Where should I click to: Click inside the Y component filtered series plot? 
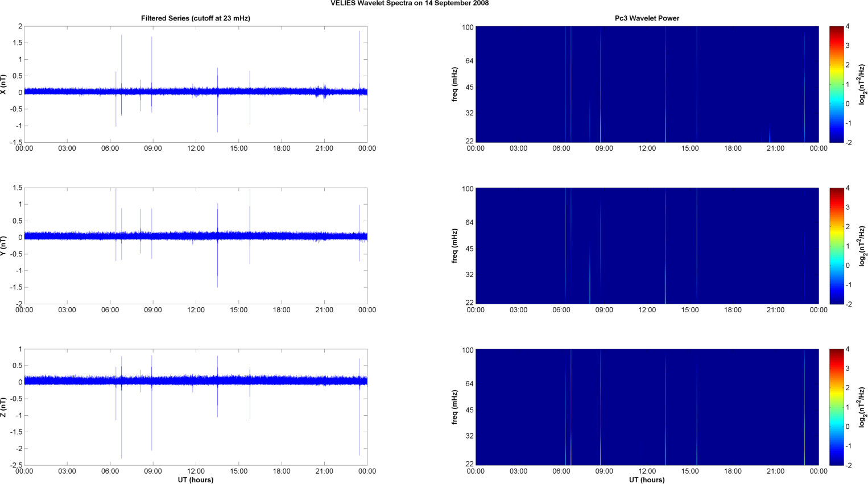tap(196, 246)
